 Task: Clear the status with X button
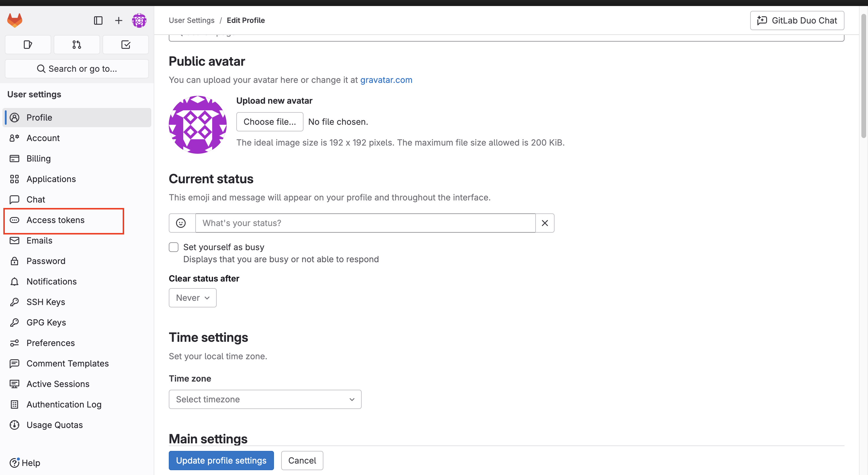pyautogui.click(x=545, y=223)
